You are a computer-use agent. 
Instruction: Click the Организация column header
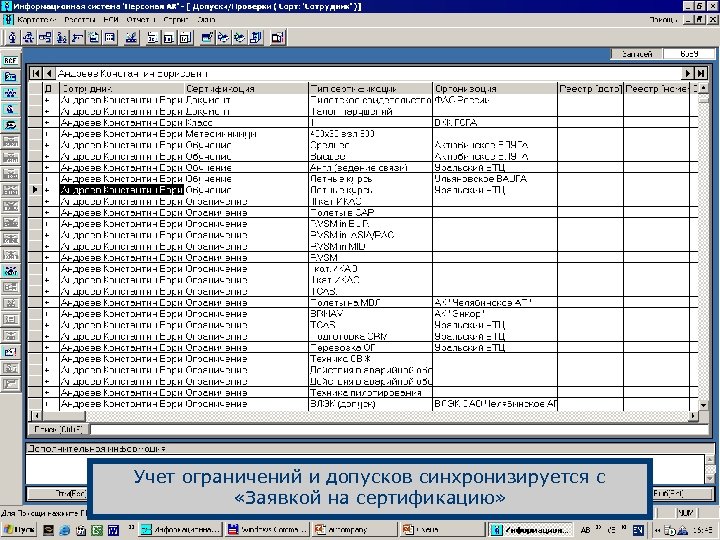[495, 88]
